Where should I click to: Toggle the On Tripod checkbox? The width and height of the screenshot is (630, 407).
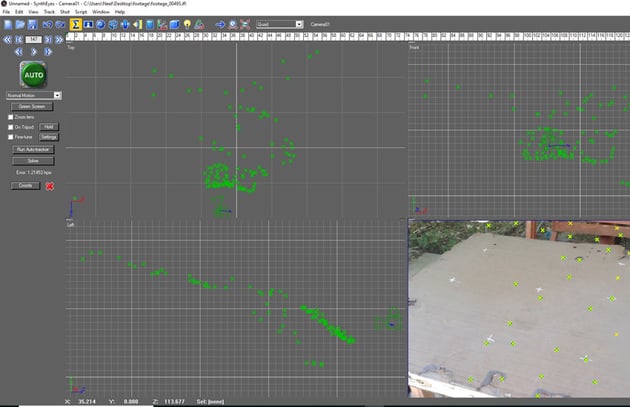point(10,127)
